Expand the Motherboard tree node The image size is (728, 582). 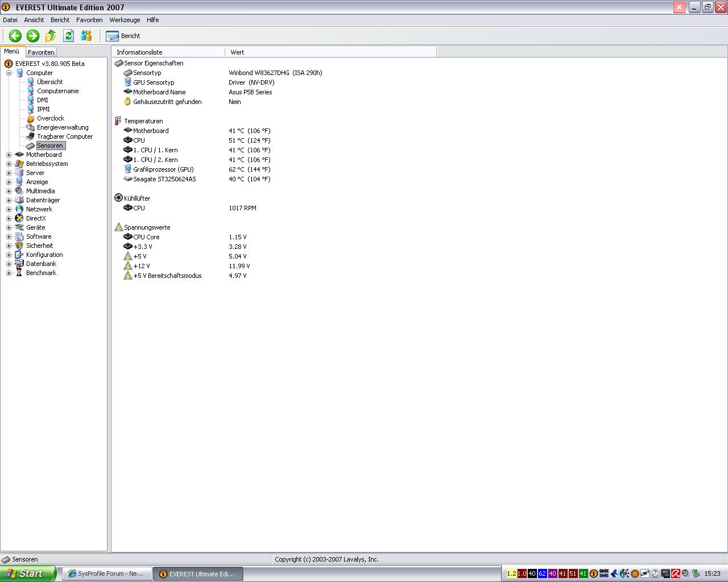pyautogui.click(x=9, y=155)
